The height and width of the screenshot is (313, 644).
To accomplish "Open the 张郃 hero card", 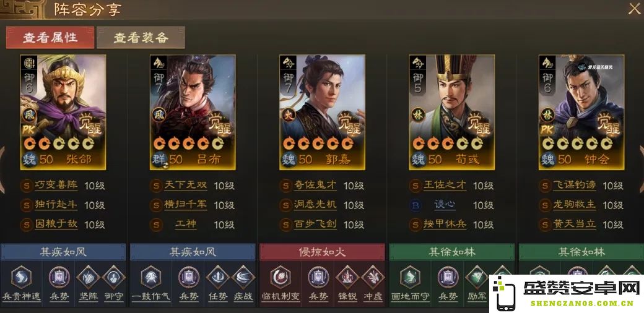I will [63, 113].
